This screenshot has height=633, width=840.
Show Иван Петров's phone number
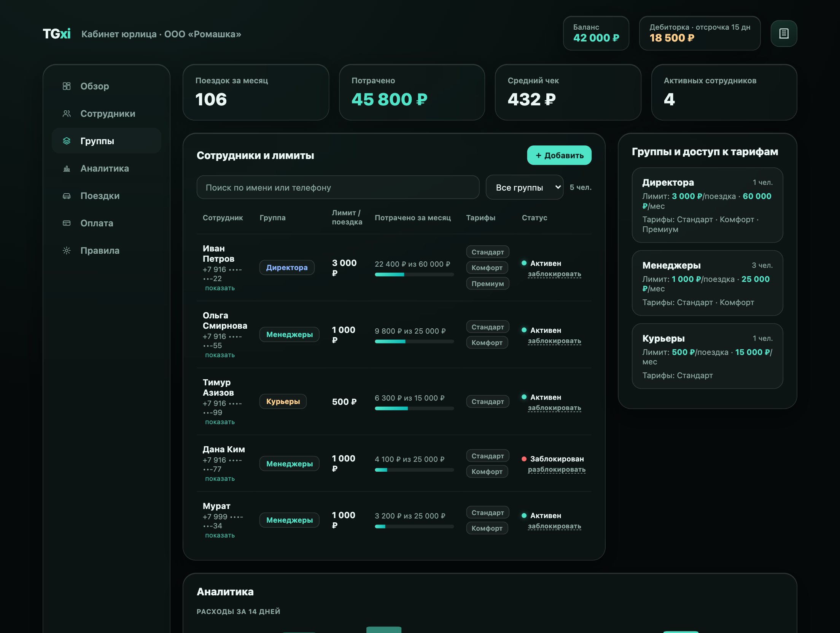(220, 288)
